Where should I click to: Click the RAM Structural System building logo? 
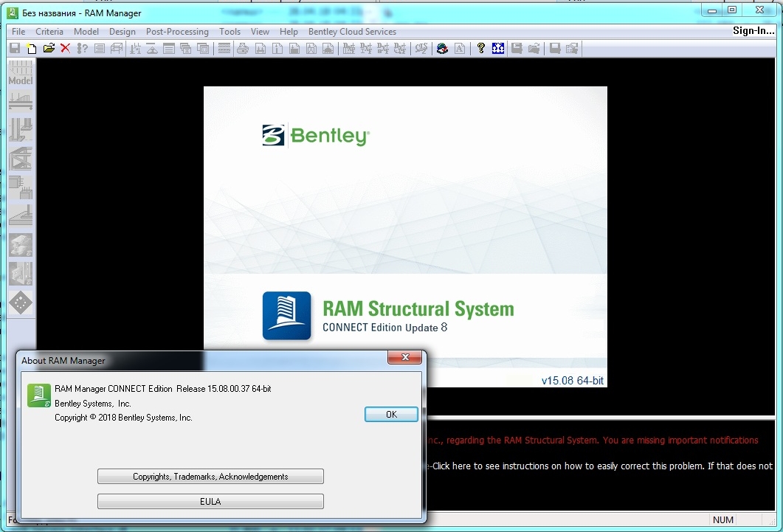pos(286,316)
